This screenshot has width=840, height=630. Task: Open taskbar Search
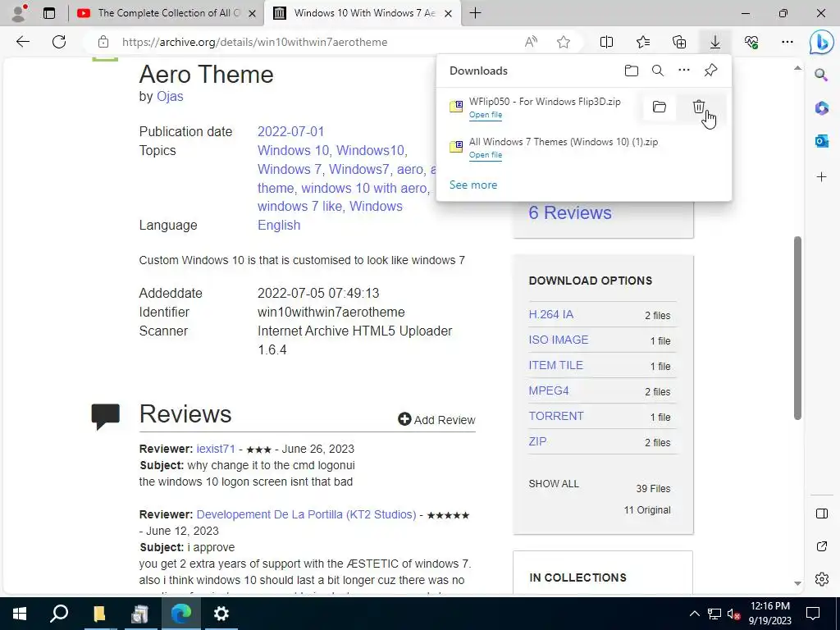click(59, 614)
